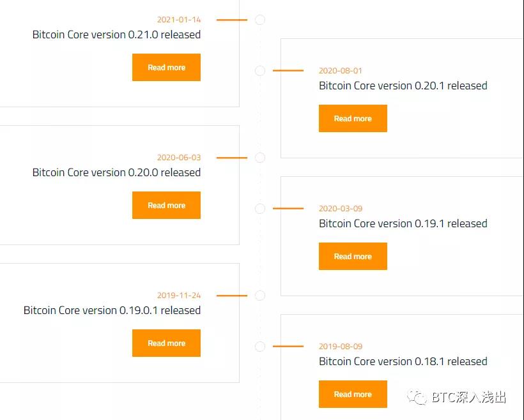524x420 pixels.
Task: Open the Bitcoin Core version 0.20.1 released title
Action: (403, 86)
